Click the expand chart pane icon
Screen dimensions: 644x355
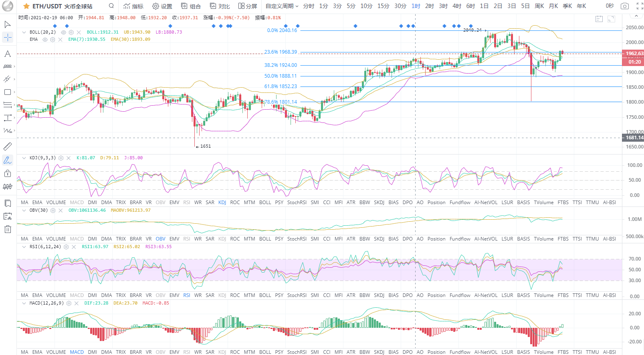611,19
